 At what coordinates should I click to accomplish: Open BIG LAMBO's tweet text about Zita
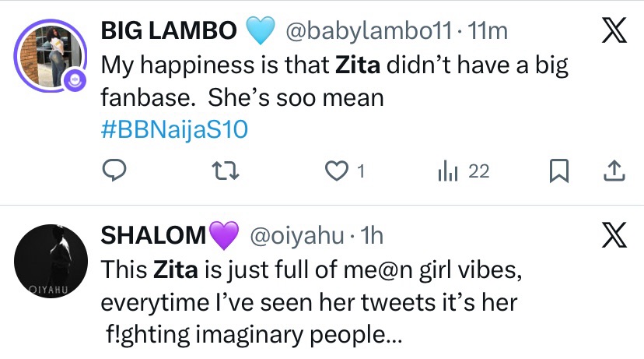(x=334, y=82)
